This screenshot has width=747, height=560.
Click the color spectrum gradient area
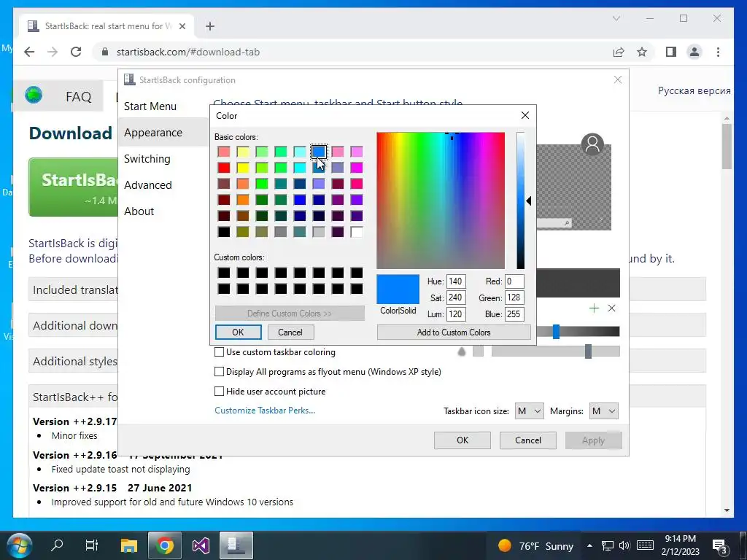[x=441, y=201]
